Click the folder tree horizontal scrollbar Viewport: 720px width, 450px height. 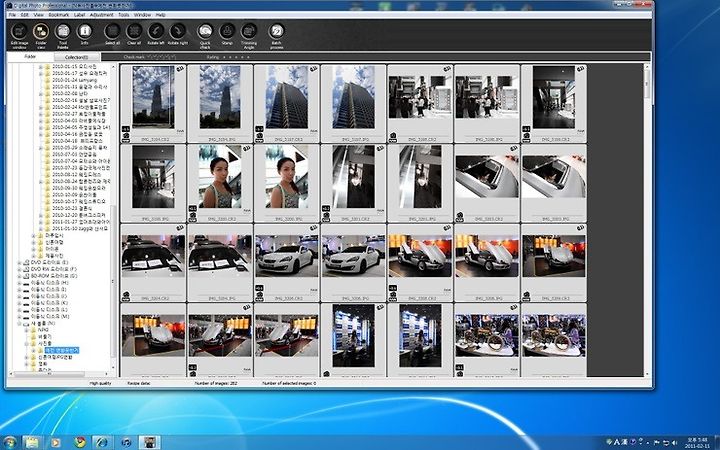[60, 374]
